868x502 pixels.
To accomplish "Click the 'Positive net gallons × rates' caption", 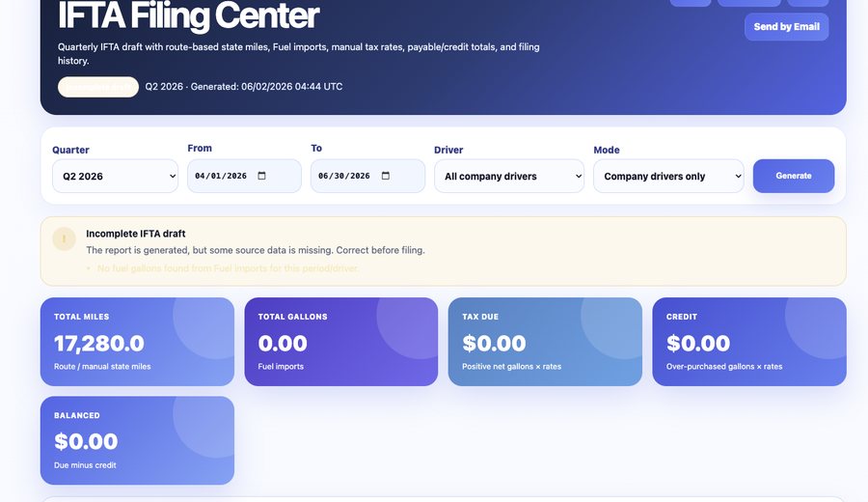I will (x=511, y=366).
